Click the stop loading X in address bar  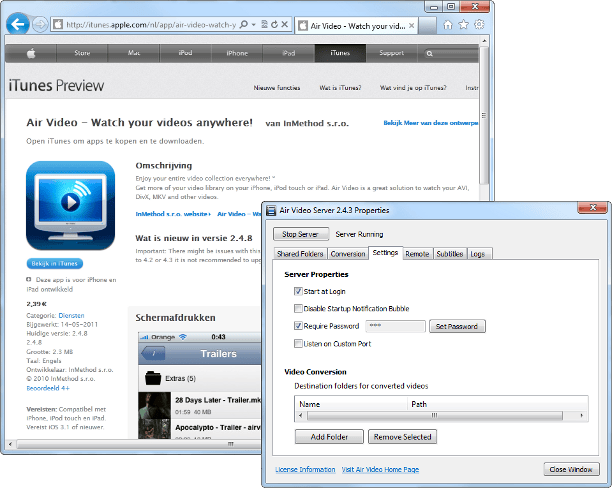[285, 25]
